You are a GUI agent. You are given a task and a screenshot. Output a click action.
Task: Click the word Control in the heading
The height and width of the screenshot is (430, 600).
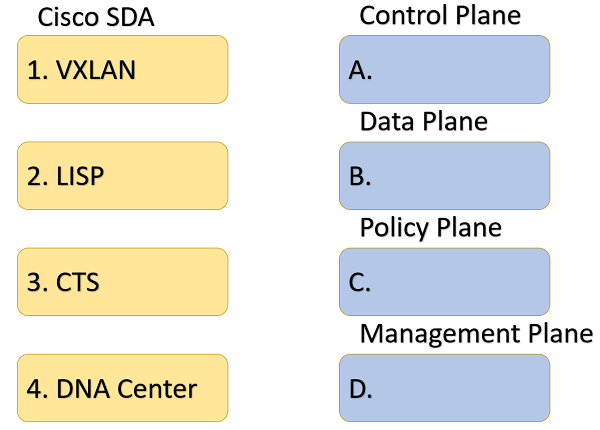click(404, 16)
